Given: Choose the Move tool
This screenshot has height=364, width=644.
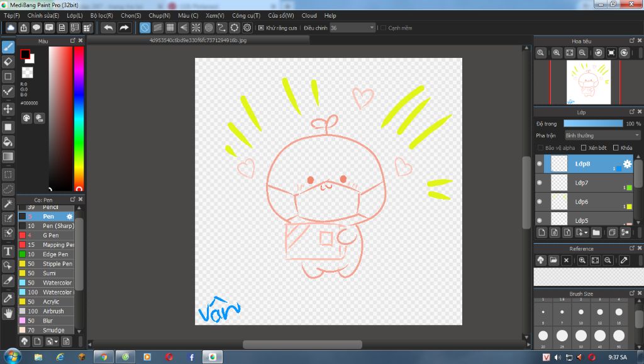Looking at the screenshot, I should [x=8, y=109].
